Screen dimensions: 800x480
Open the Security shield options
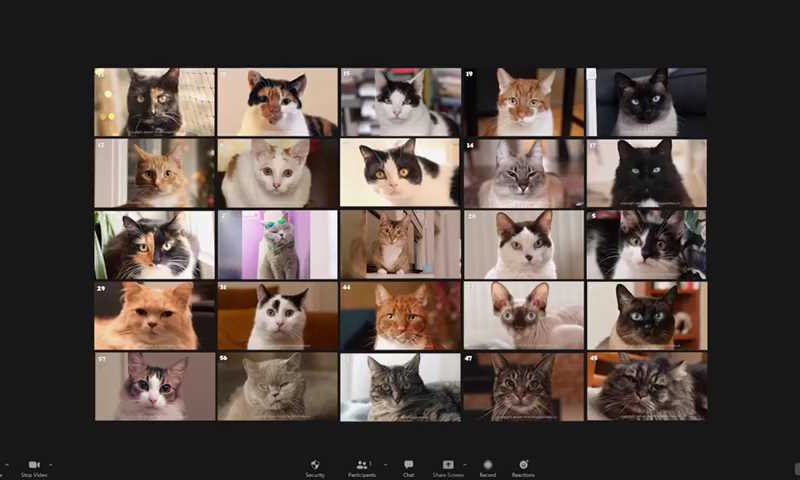click(x=315, y=466)
